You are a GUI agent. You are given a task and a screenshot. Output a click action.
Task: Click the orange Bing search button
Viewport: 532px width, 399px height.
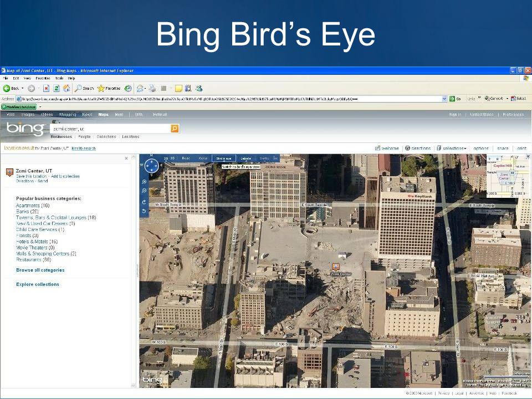point(175,129)
